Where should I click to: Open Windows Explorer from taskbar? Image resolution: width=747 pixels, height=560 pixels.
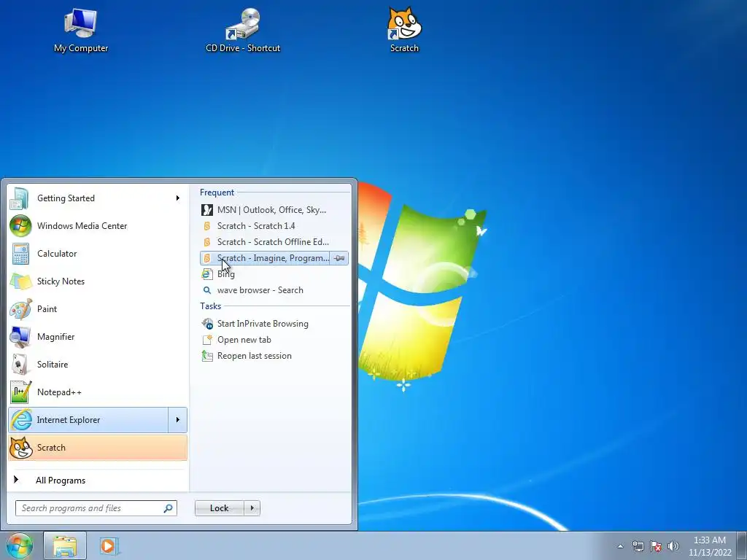(x=65, y=545)
